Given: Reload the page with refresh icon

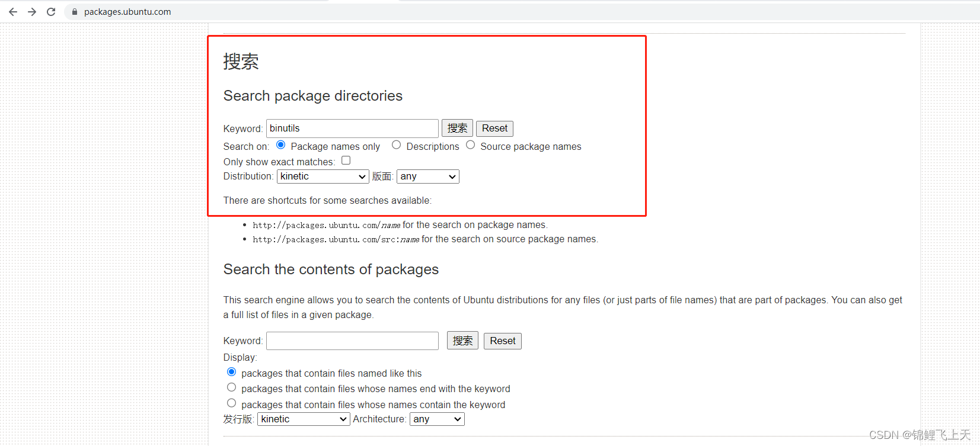Looking at the screenshot, I should click(51, 12).
